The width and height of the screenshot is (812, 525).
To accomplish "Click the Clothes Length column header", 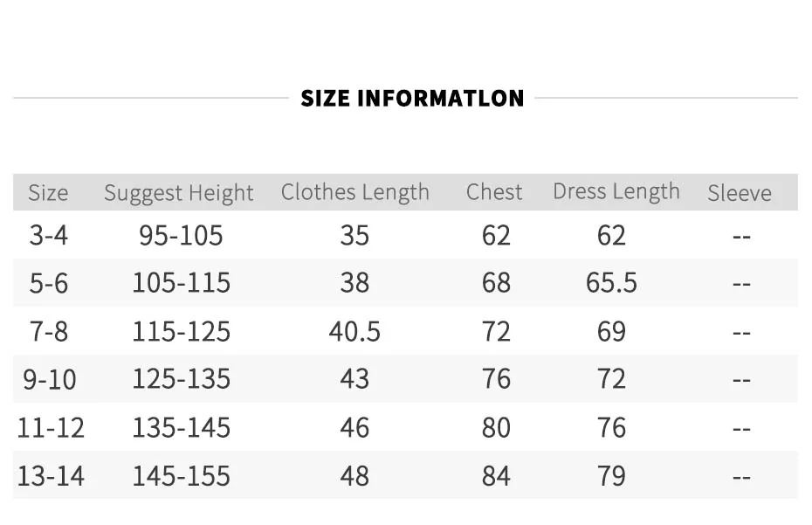I will (355, 192).
